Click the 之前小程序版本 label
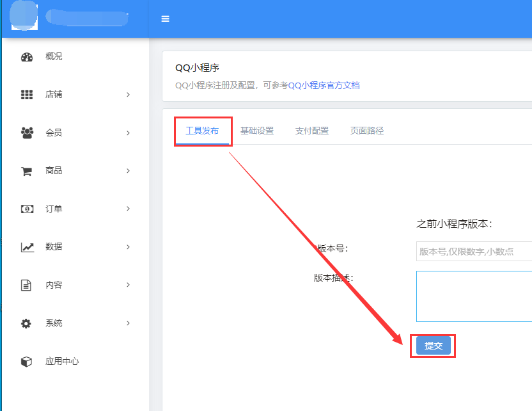This screenshot has height=411, width=532. [x=454, y=224]
